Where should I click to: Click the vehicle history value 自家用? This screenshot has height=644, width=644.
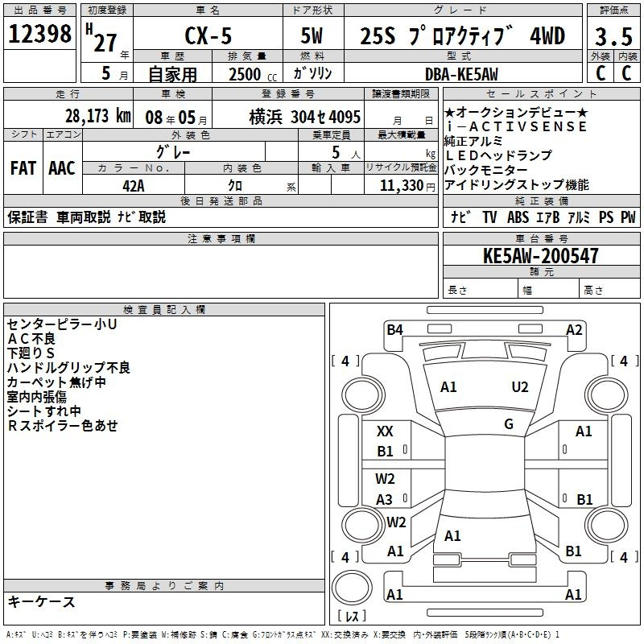click(x=172, y=74)
